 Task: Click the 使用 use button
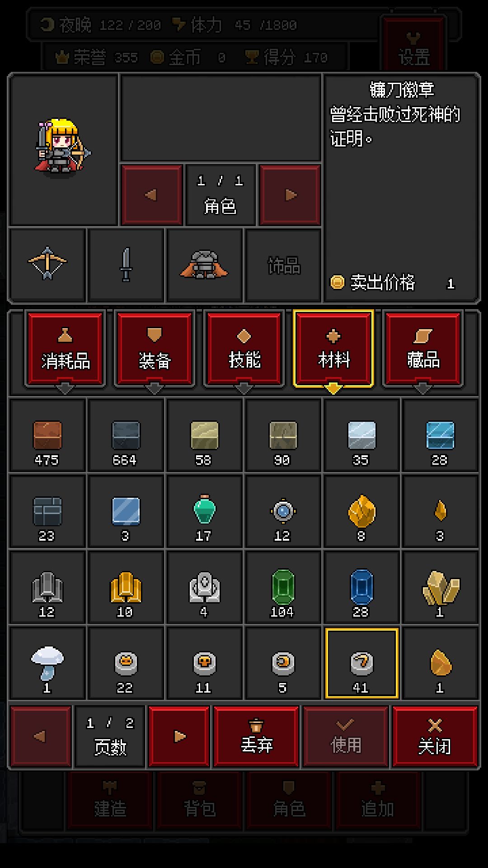point(346,736)
